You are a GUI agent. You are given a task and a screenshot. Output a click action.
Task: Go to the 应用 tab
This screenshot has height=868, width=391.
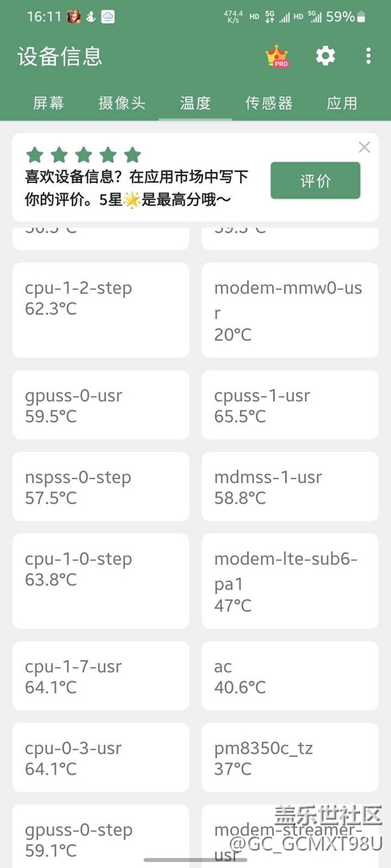pos(342,103)
